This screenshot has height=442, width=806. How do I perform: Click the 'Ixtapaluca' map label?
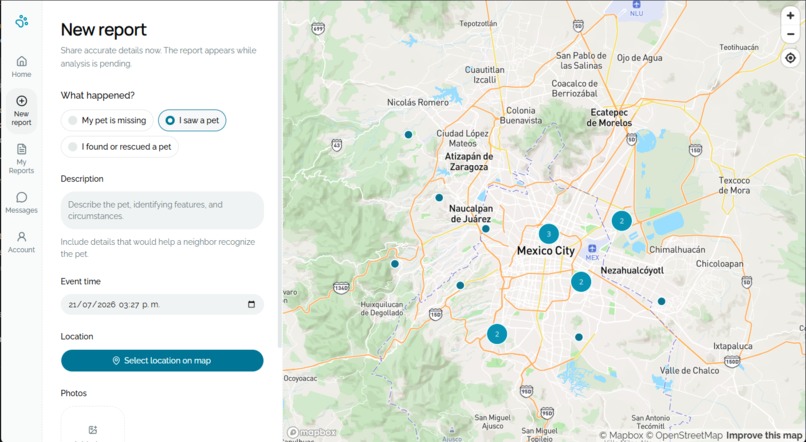tap(732, 346)
